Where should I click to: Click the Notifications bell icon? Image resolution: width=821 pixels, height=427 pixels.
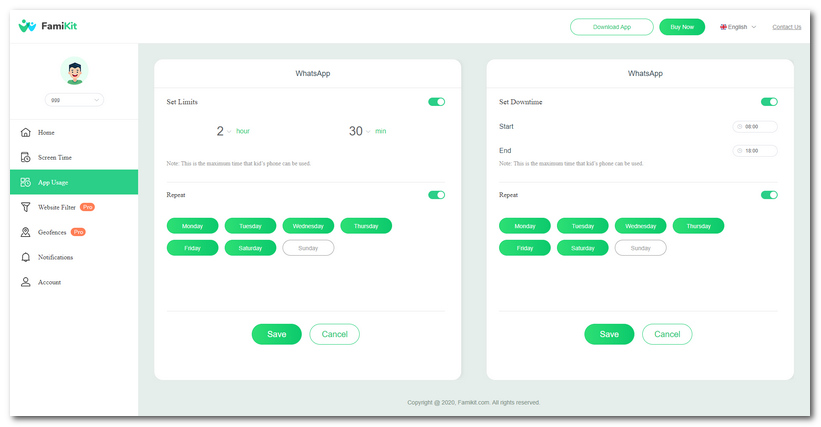pos(25,257)
